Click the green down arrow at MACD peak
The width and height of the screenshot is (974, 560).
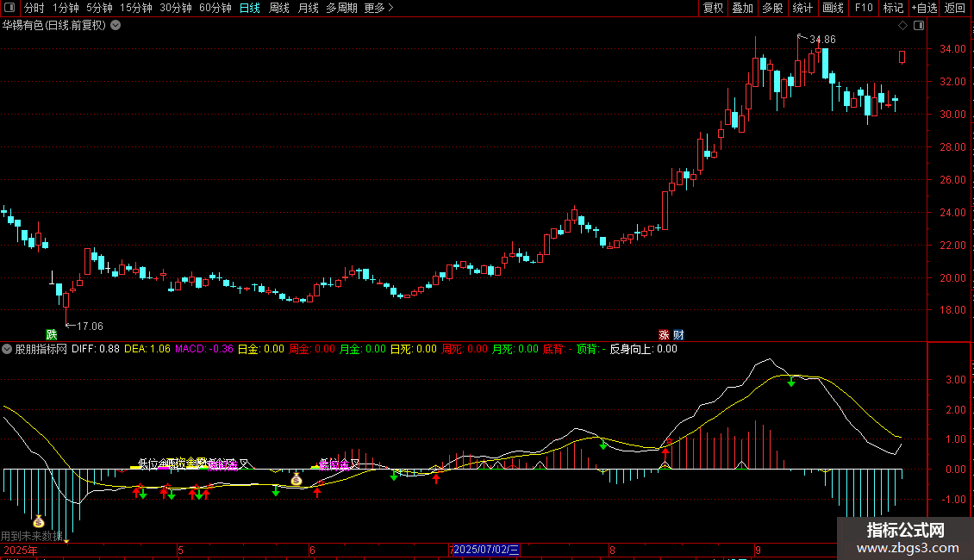(790, 382)
